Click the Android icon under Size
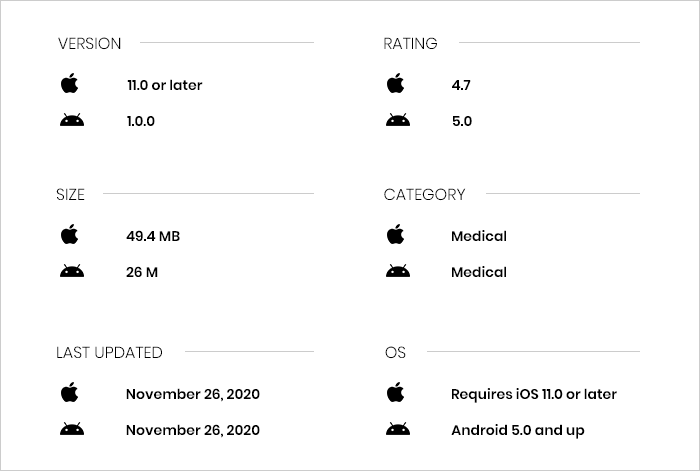700x471 pixels. pos(70,272)
